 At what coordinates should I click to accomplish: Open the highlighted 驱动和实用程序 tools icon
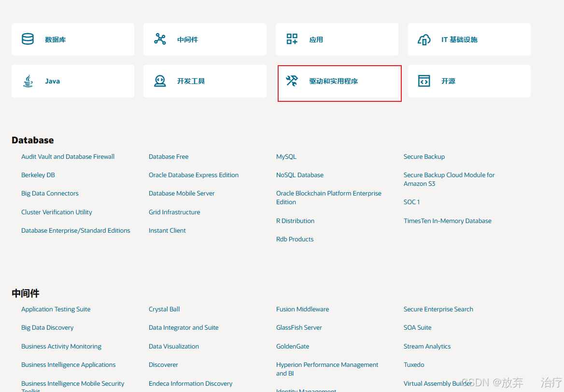(x=292, y=81)
